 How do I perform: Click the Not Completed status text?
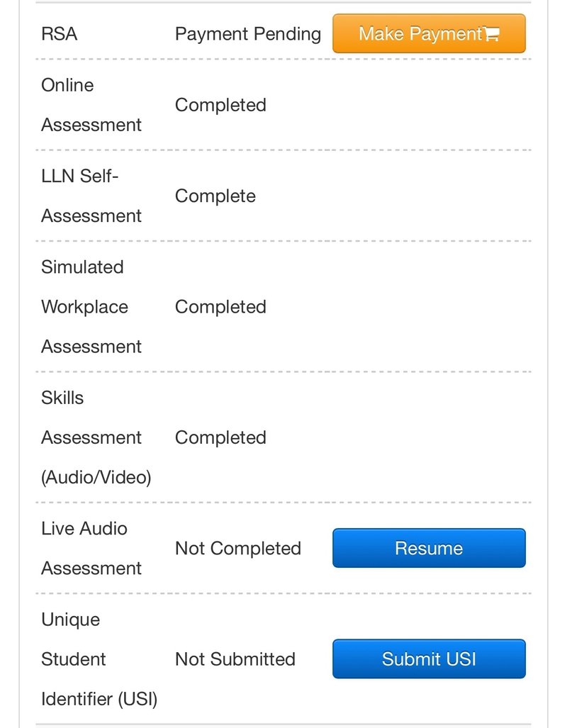(x=237, y=548)
